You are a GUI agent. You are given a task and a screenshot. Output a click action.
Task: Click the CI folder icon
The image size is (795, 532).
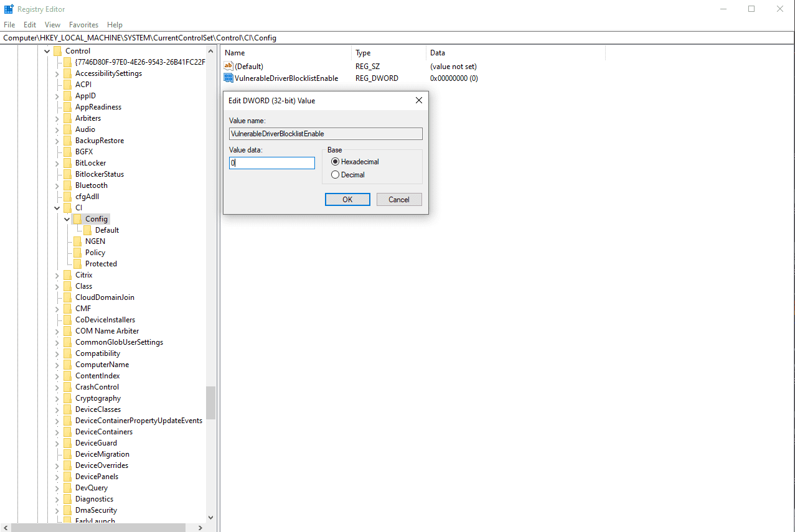click(67, 208)
